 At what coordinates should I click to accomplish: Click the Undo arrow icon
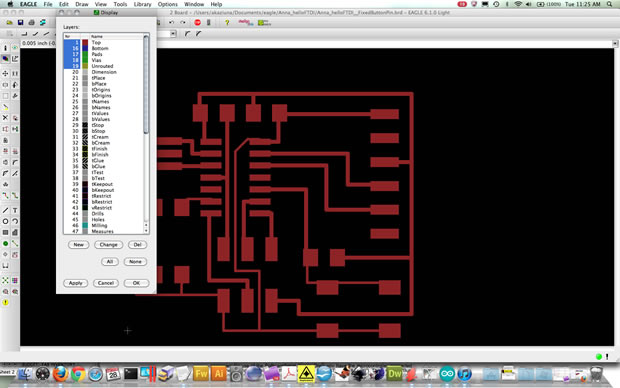coord(171,23)
